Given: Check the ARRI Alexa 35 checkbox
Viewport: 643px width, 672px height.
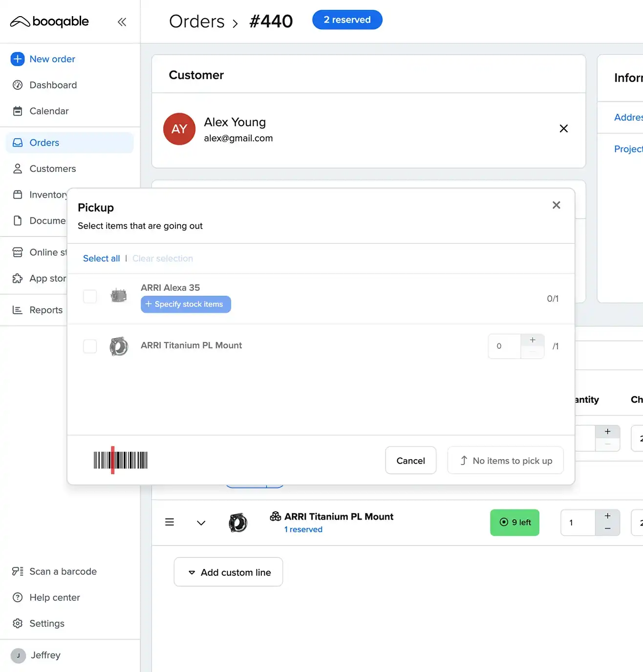Looking at the screenshot, I should tap(90, 296).
